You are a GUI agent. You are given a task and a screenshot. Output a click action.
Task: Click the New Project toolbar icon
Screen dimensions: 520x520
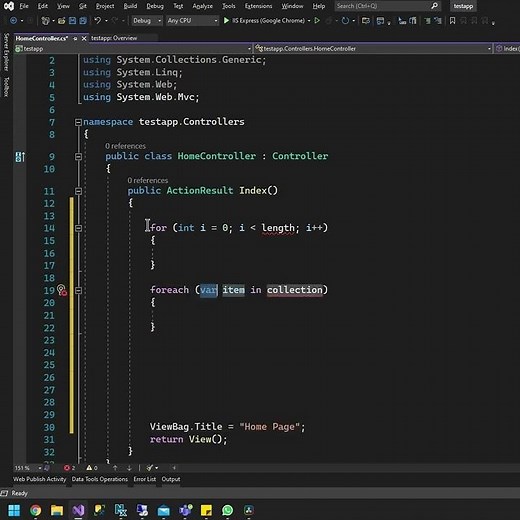45,21
